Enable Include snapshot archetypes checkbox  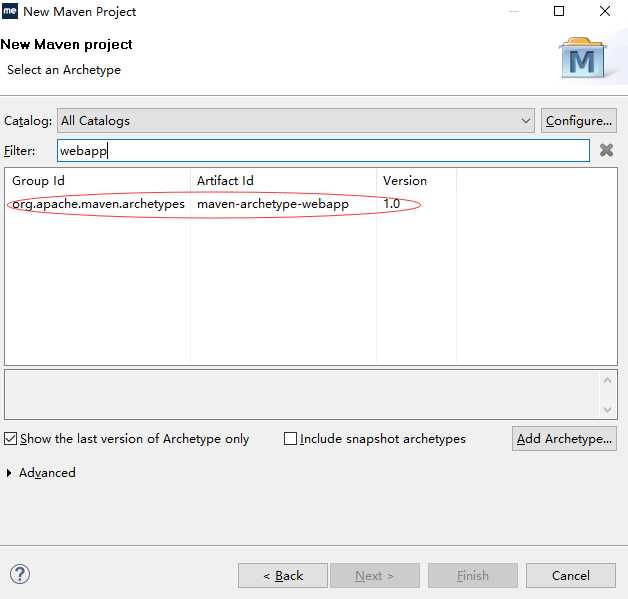point(290,439)
